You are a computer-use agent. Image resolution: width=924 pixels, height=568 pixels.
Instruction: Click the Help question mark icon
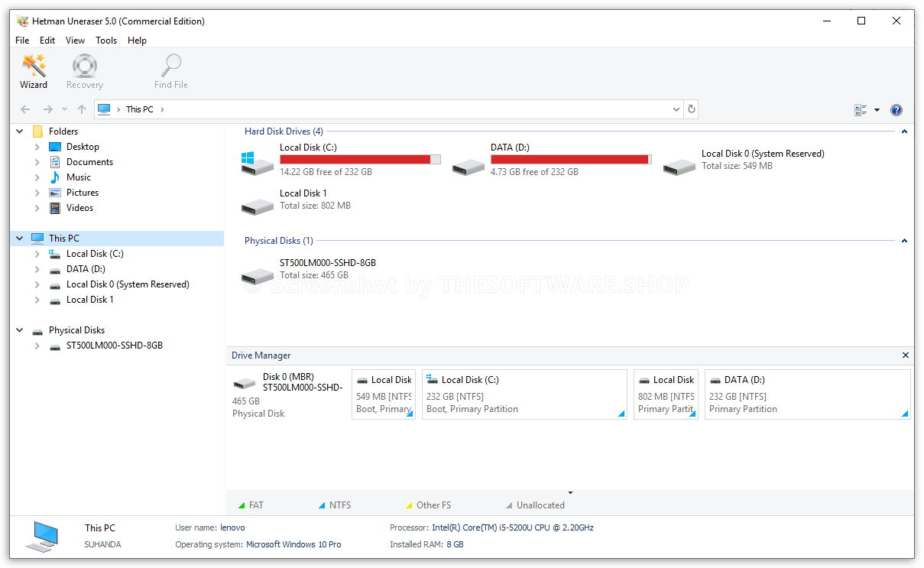coord(896,109)
